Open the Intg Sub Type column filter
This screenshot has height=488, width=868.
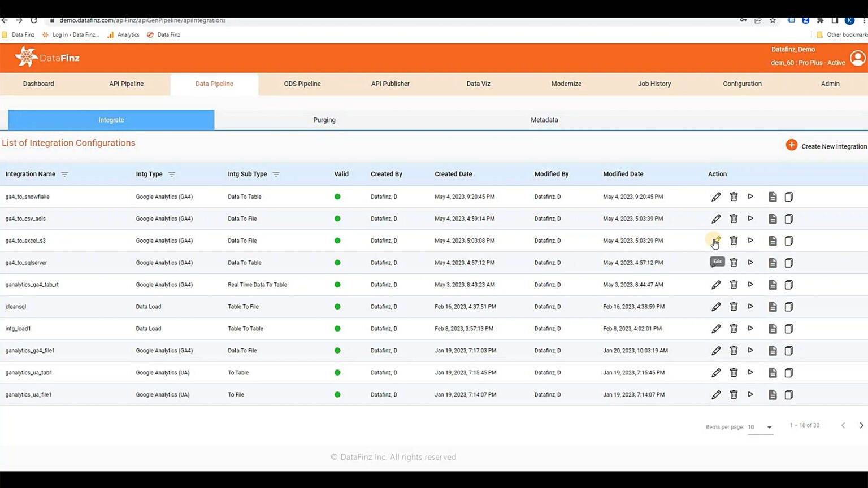(276, 174)
